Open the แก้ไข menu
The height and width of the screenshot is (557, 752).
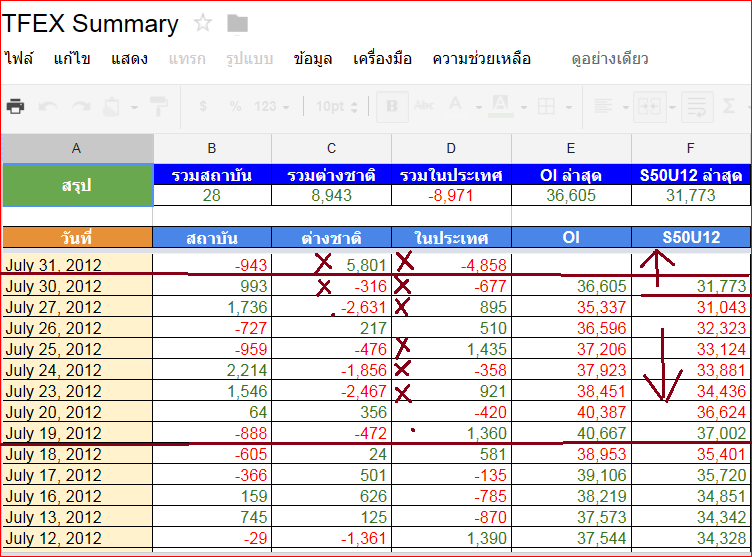point(72,59)
